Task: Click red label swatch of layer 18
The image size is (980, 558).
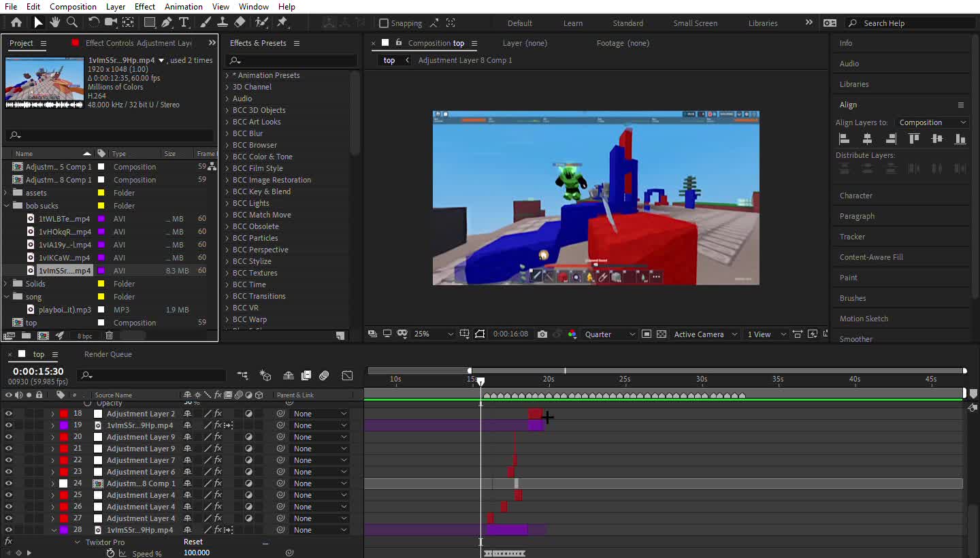Action: (64, 414)
